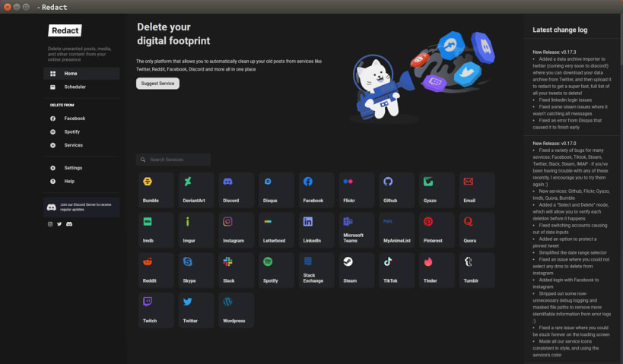Choose the Disqus service tile
The height and width of the screenshot is (364, 623).
tap(277, 190)
